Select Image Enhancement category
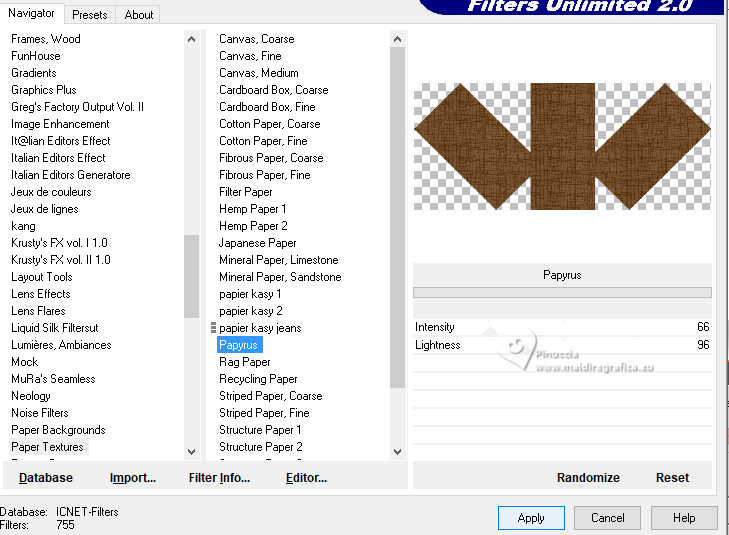Viewport: 729px width, 535px height. point(60,124)
